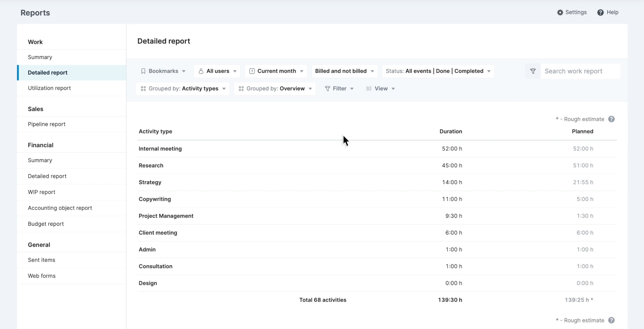This screenshot has height=329, width=644.
Task: Click the funnel icon in the Filter button
Action: 327,88
